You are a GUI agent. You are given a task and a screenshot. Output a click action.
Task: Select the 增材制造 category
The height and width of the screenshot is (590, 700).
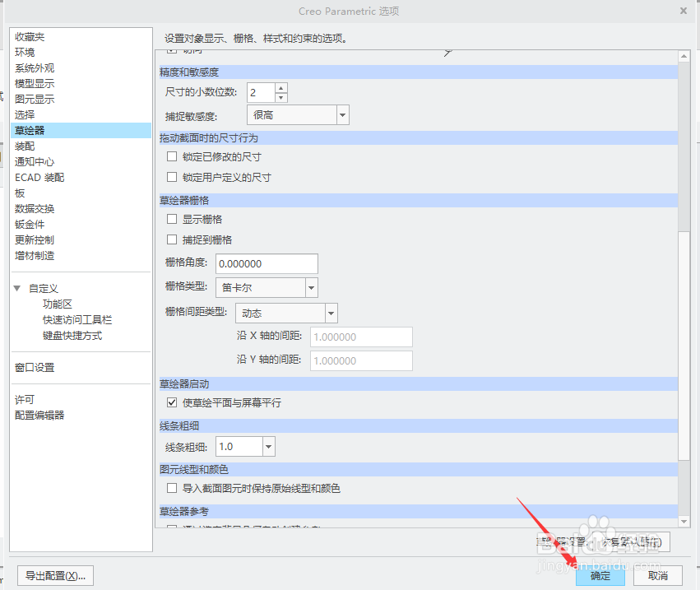click(35, 255)
